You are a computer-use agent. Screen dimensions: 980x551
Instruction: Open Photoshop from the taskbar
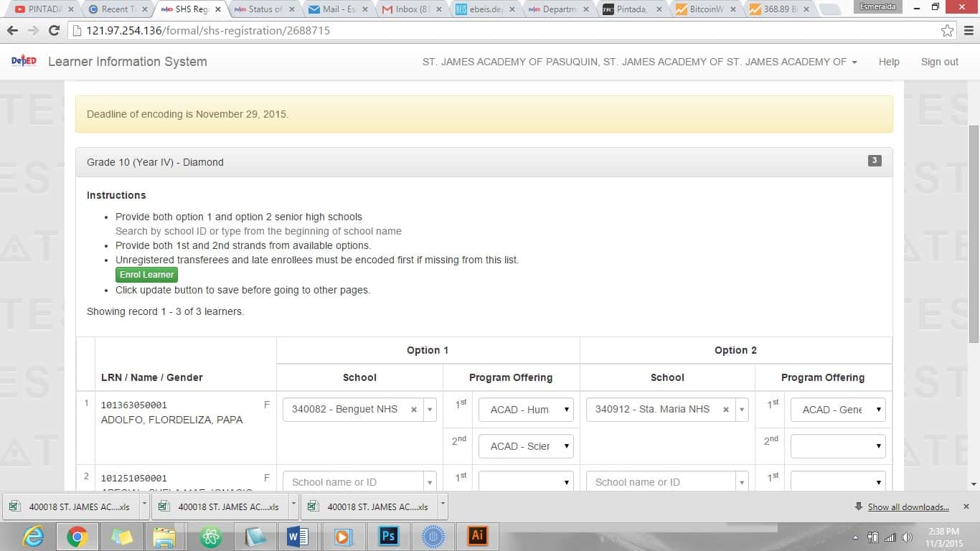click(388, 536)
